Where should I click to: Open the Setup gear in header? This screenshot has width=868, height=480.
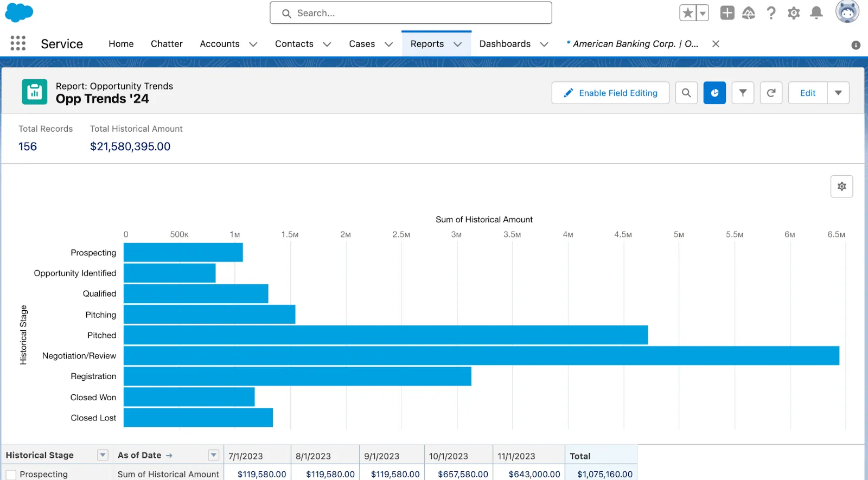click(794, 13)
